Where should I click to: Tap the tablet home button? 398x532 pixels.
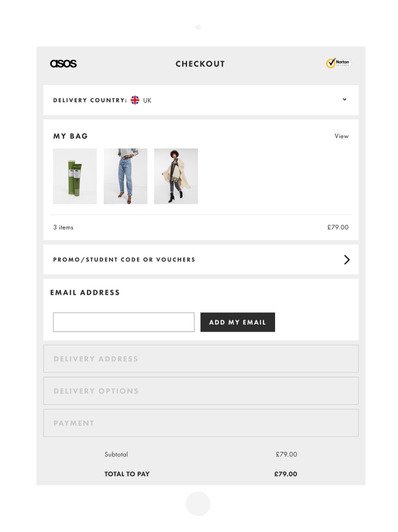pos(198,503)
